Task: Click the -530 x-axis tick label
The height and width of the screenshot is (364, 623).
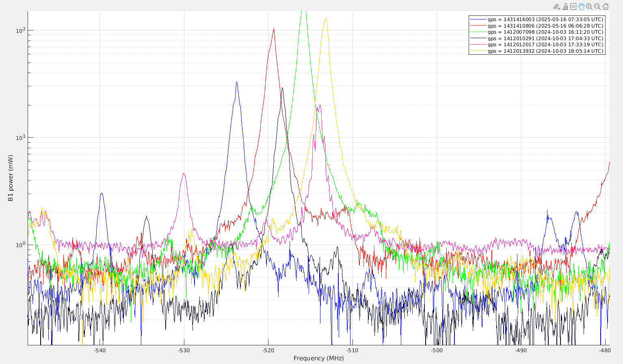Action: [184, 350]
